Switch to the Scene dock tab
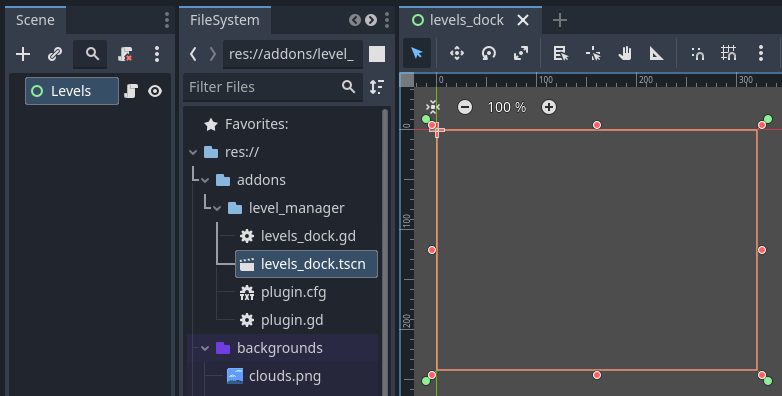The height and width of the screenshot is (396, 782). click(x=35, y=20)
